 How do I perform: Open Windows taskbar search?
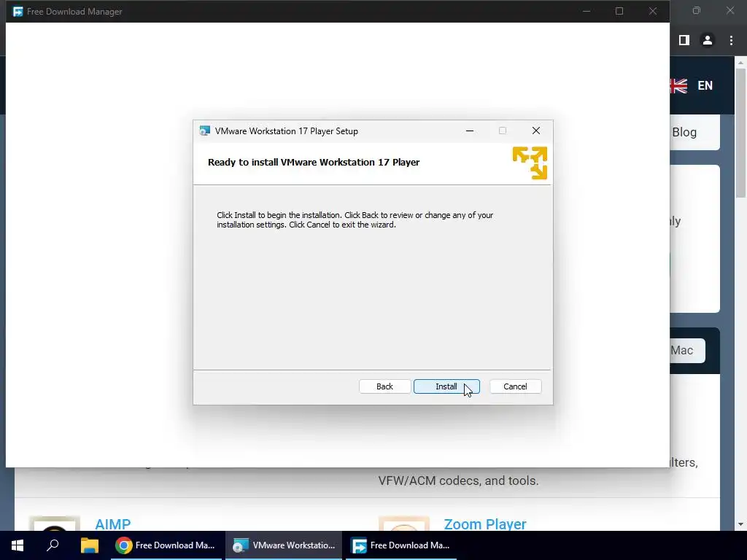point(53,545)
